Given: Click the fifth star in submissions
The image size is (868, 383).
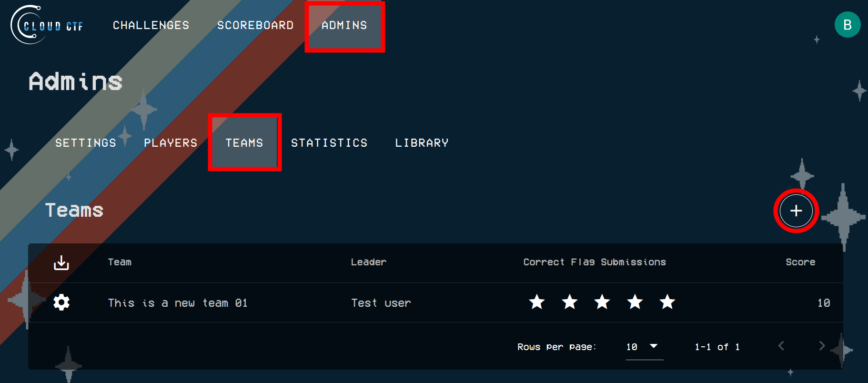Looking at the screenshot, I should click(667, 302).
